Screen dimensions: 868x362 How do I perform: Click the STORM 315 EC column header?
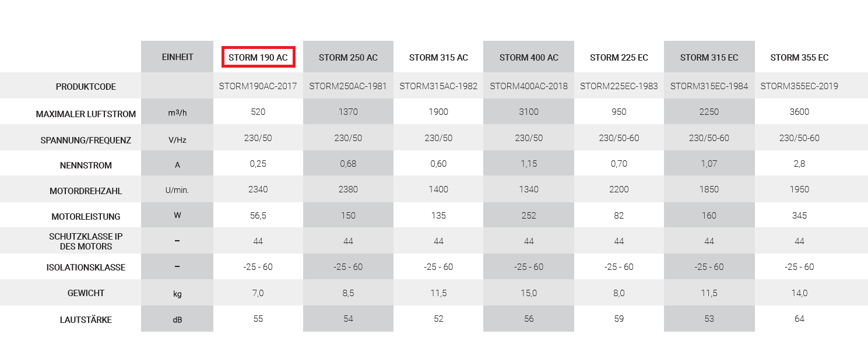click(x=709, y=57)
